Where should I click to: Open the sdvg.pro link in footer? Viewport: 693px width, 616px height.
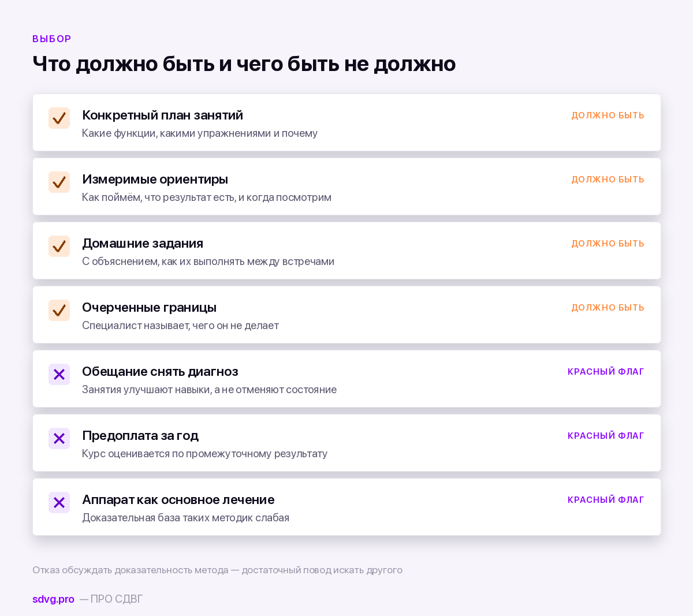click(53, 599)
